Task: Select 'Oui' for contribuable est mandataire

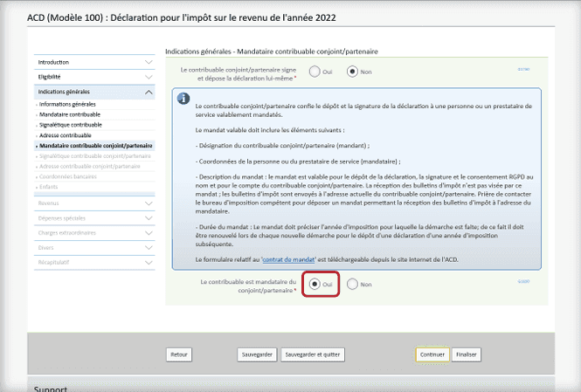Action: coord(315,284)
